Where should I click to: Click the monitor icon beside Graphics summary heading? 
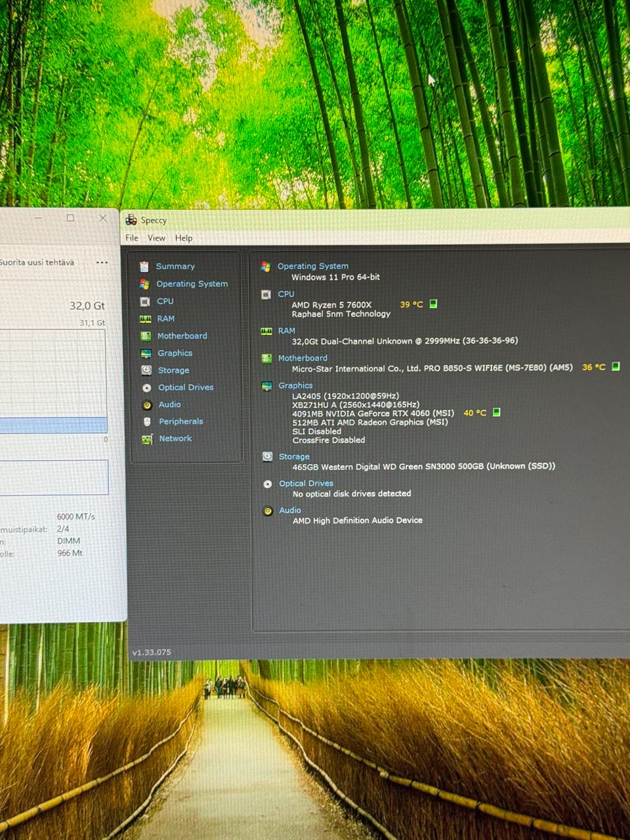click(x=267, y=386)
